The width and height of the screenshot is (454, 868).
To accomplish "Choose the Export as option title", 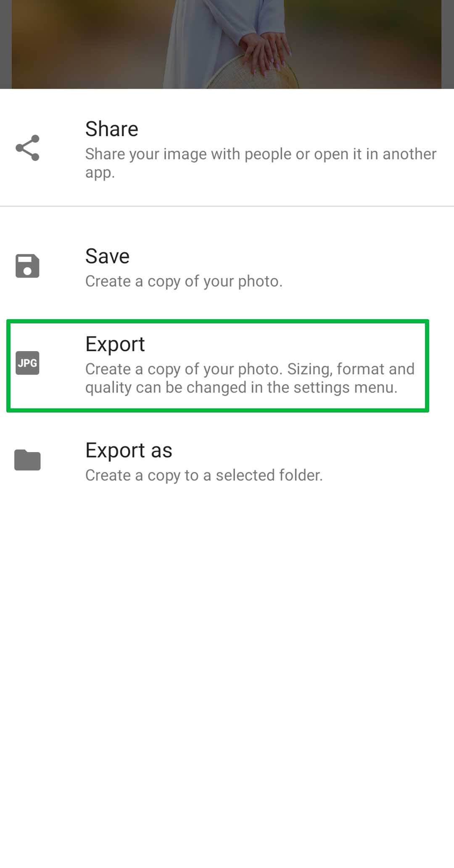I will pos(129,450).
